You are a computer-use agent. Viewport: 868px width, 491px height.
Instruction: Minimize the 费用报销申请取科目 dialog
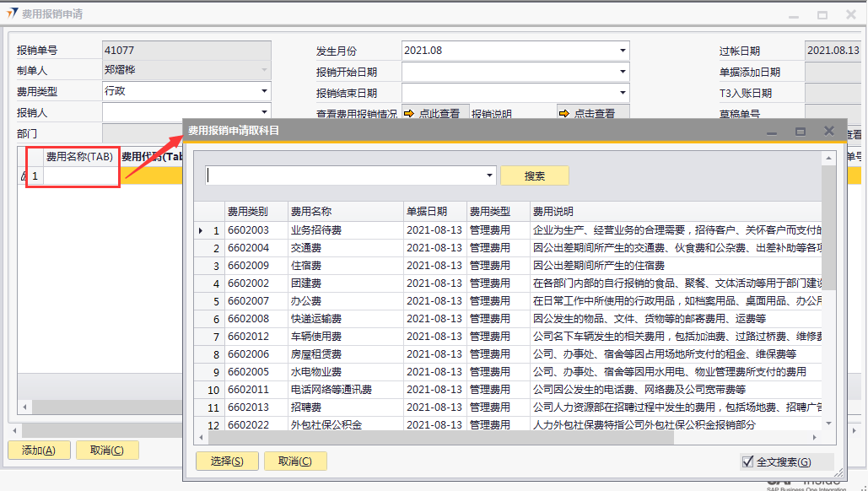771,131
